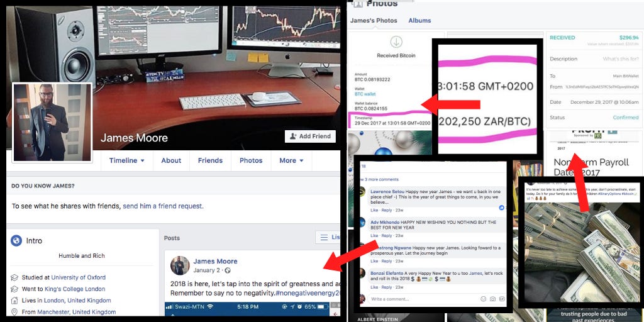Click the graduation cap beside 'Studied at'
The image size is (644, 322).
tap(14, 277)
